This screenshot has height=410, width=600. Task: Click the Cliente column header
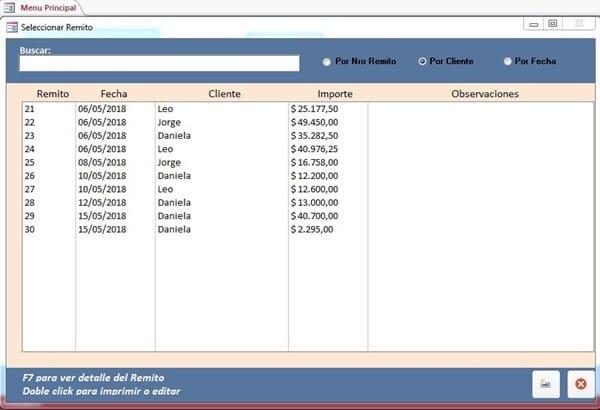pos(224,93)
